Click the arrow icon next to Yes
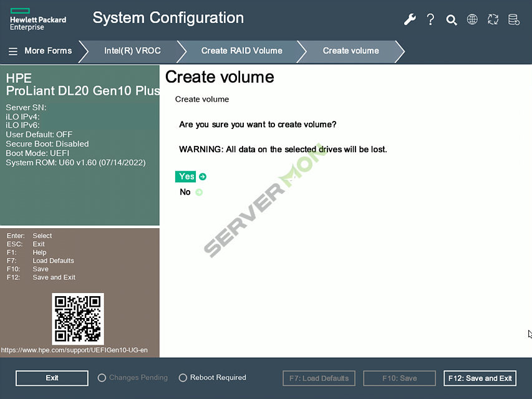The height and width of the screenshot is (399, 532). (203, 176)
